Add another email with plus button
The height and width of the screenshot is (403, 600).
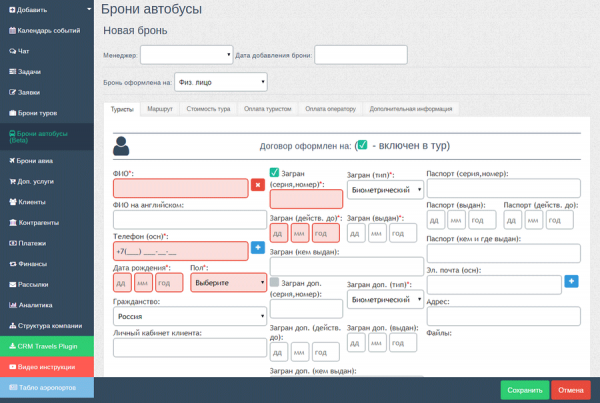[571, 281]
